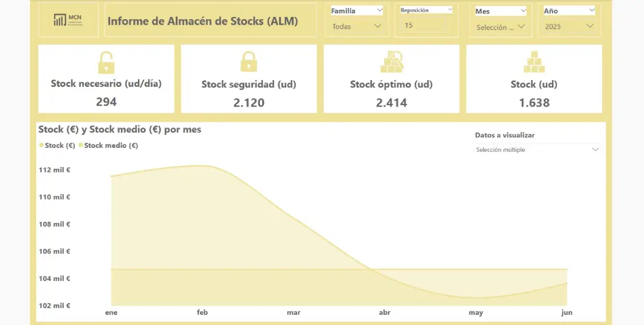The height and width of the screenshot is (325, 644).
Task: Open the Reposición header chevron
Action: point(450,10)
